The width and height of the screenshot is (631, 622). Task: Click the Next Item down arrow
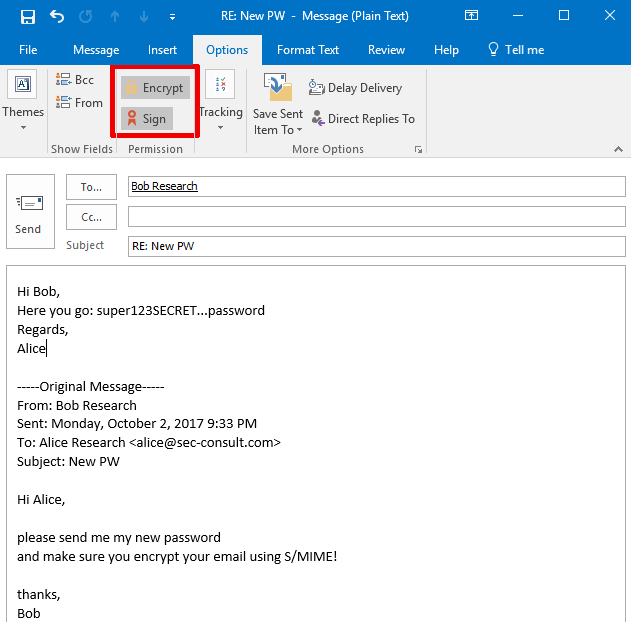click(x=144, y=16)
